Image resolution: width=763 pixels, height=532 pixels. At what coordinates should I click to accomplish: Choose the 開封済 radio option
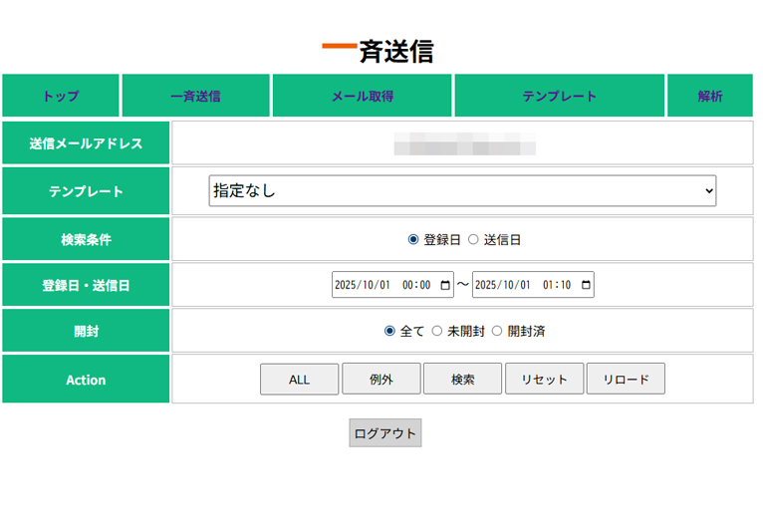click(x=497, y=331)
